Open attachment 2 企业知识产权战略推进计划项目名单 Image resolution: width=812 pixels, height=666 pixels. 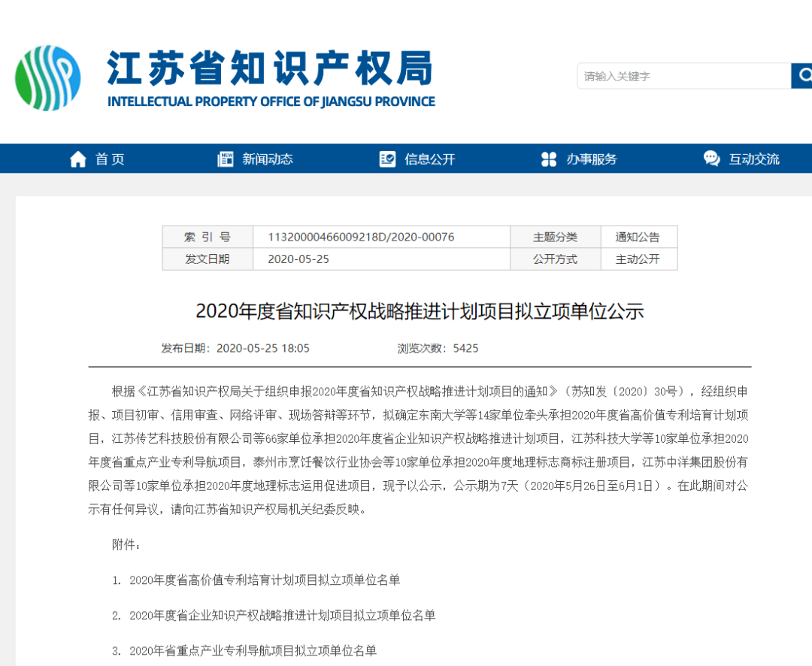282,615
